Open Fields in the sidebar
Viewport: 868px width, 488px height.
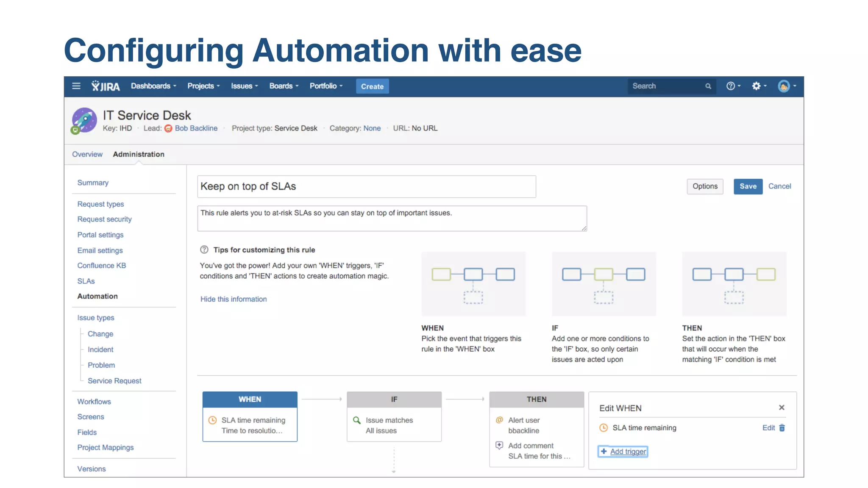(x=87, y=433)
